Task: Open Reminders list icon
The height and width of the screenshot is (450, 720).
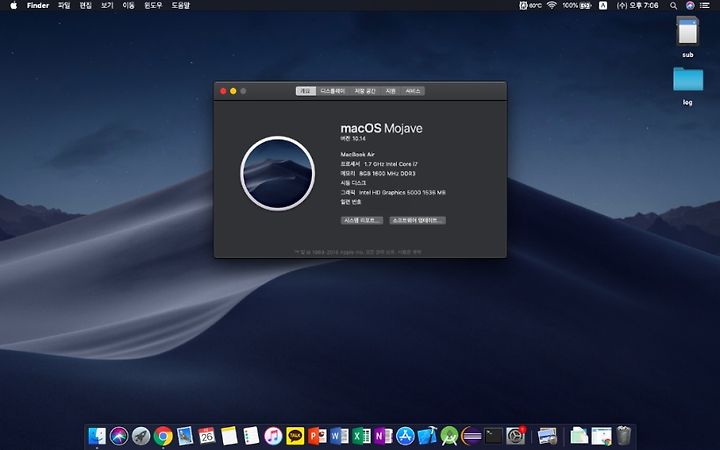Action: click(x=251, y=436)
